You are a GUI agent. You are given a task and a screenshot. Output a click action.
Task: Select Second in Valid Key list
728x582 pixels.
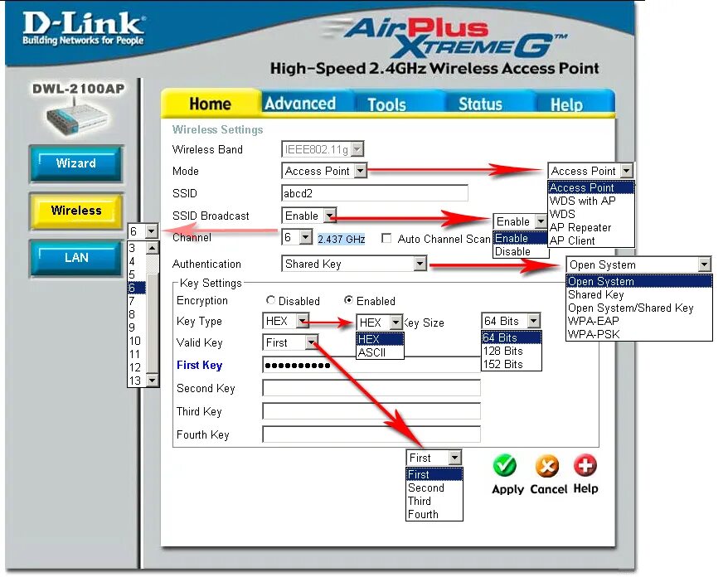point(434,487)
